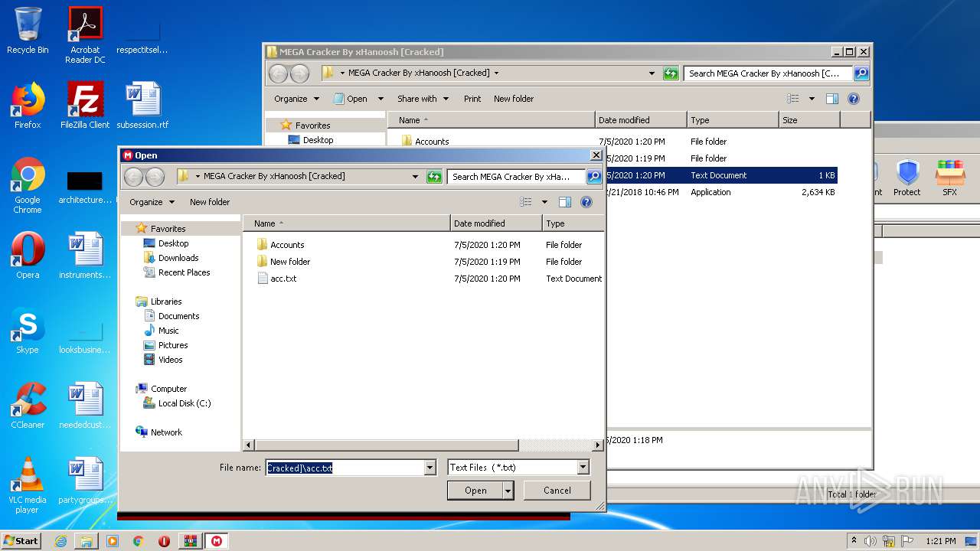This screenshot has height=551, width=980.
Task: Click the forward arrow in Open dialog
Action: point(155,177)
